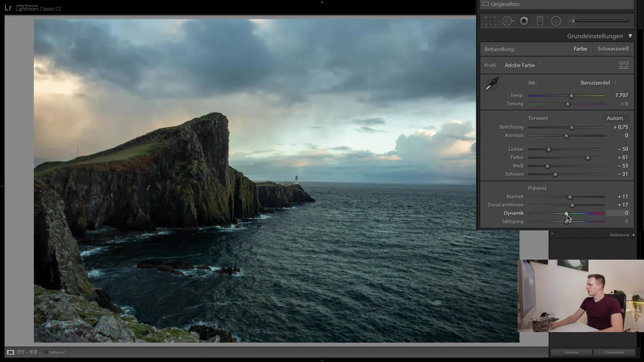Image resolution: width=644 pixels, height=362 pixels.
Task: Click the Kontrast slider handle
Action: [566, 136]
